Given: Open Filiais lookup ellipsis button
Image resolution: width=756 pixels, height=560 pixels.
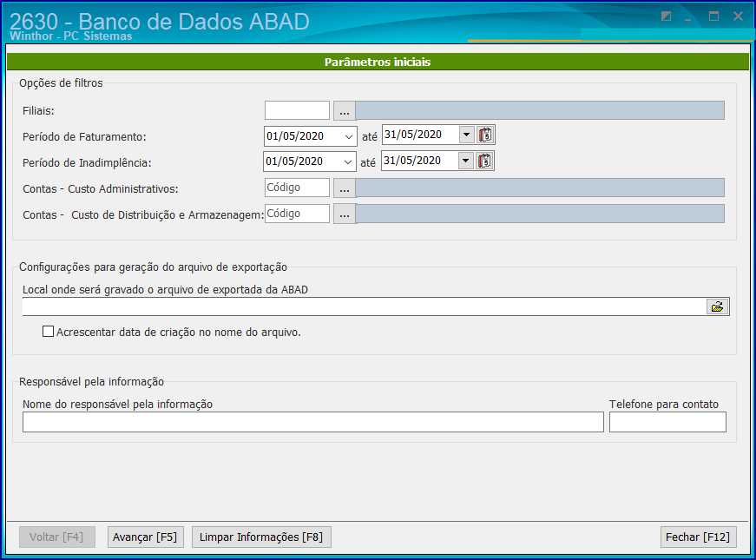Looking at the screenshot, I should (x=345, y=110).
